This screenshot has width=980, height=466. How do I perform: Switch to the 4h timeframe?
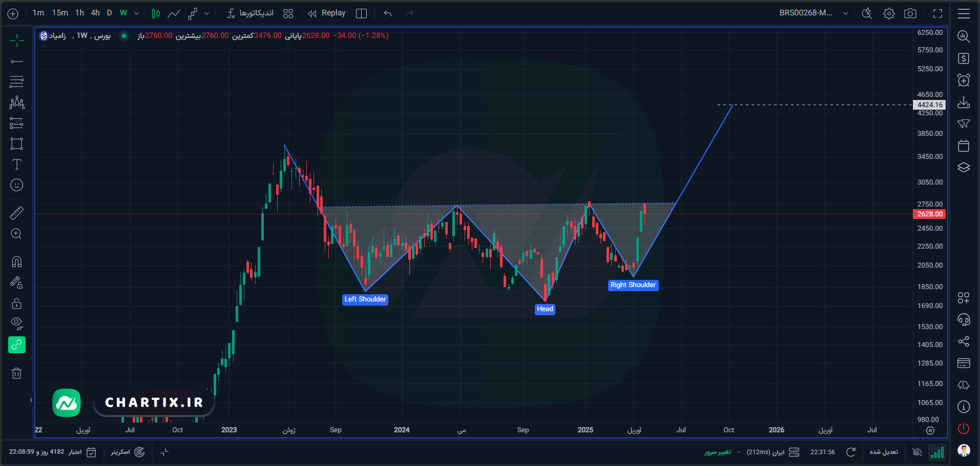pyautogui.click(x=95, y=13)
